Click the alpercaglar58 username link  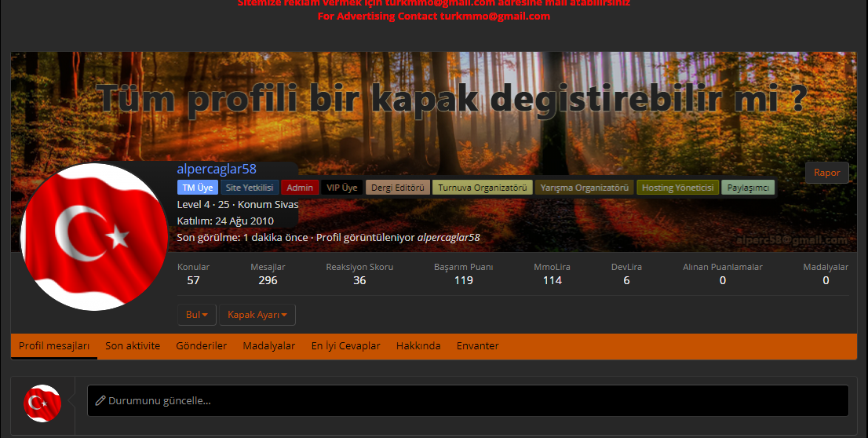217,169
